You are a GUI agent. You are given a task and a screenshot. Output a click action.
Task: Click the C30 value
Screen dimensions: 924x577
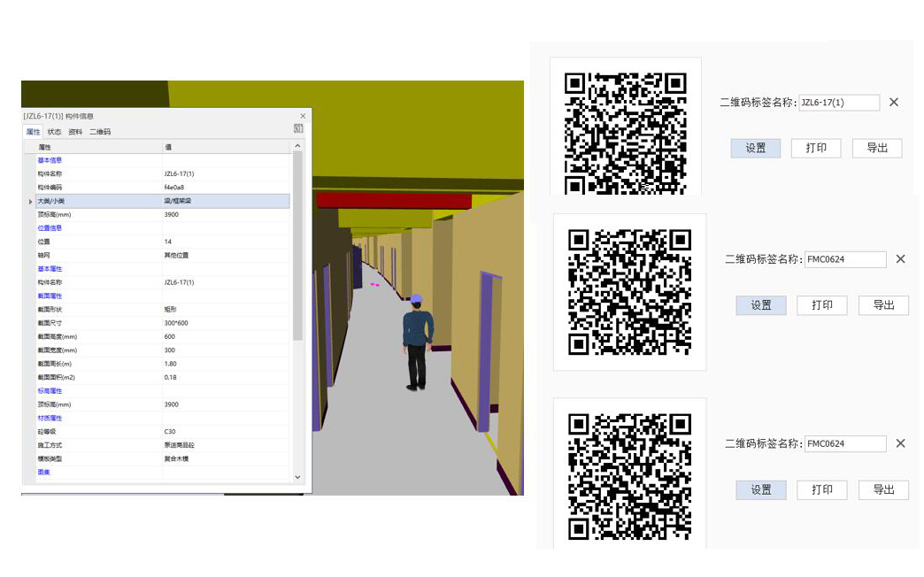click(170, 432)
